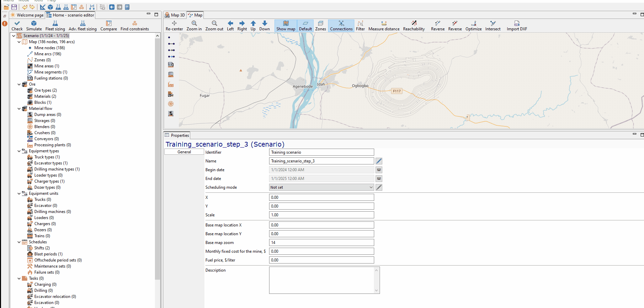Screen dimensions: 644x308
Task: Click the edit pencil beside Name
Action: pyautogui.click(x=379, y=161)
